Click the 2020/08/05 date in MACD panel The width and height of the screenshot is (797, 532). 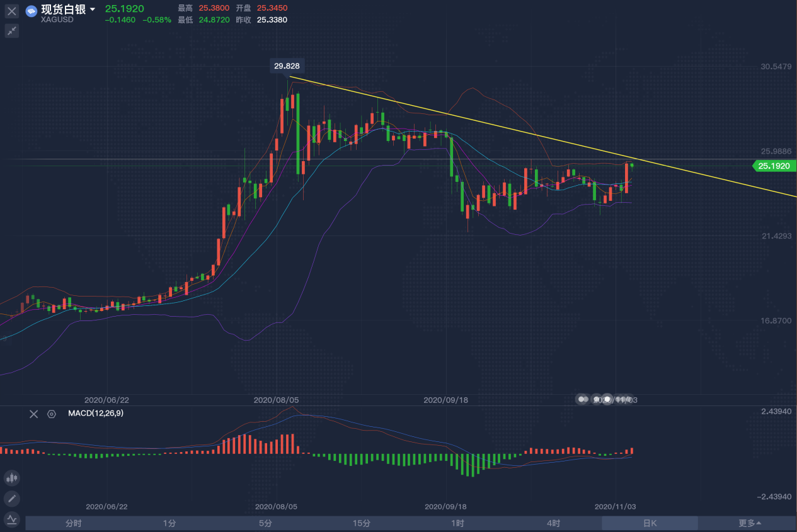[276, 506]
